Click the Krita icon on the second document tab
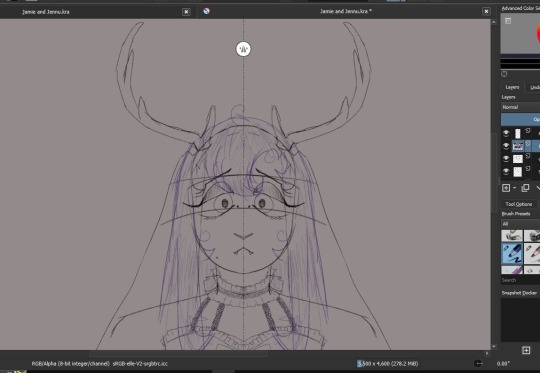Image resolution: width=540 pixels, height=373 pixels. coord(206,11)
